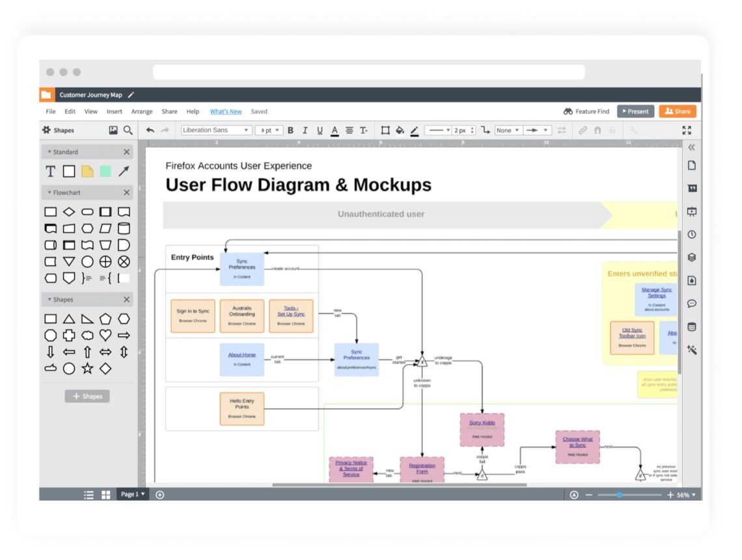
Task: Open the Liberation Sans font dropdown
Action: pos(216,130)
